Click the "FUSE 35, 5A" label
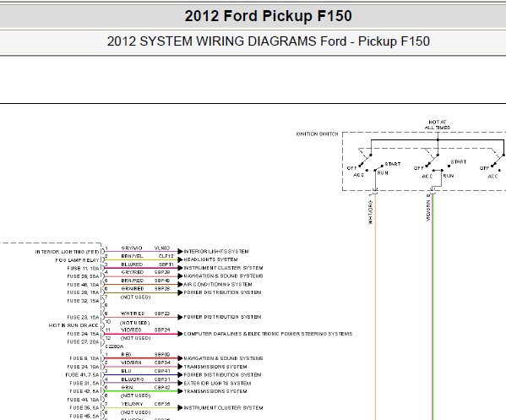506x420 pixels. click(x=84, y=407)
